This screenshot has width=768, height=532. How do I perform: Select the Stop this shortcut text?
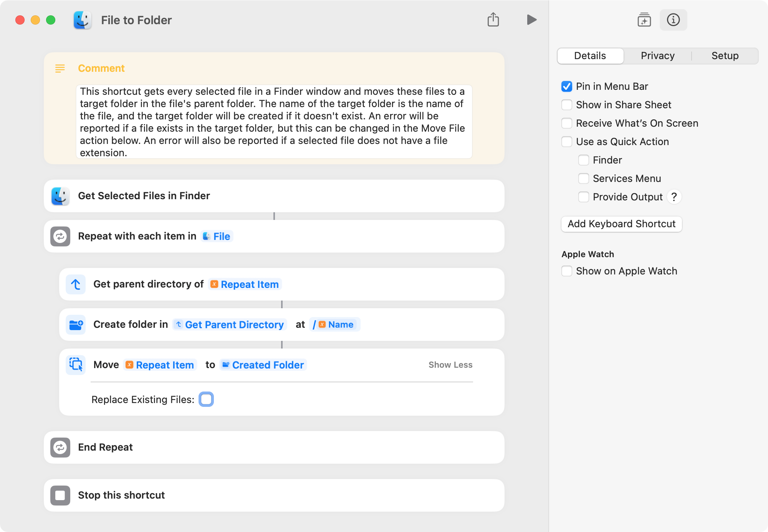(121, 496)
